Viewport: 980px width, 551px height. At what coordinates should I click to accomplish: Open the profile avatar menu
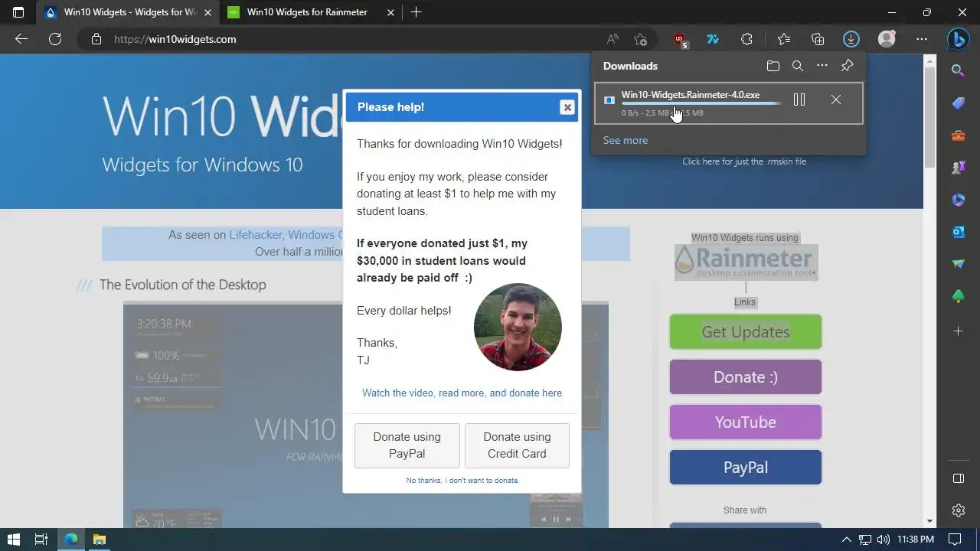[887, 39]
